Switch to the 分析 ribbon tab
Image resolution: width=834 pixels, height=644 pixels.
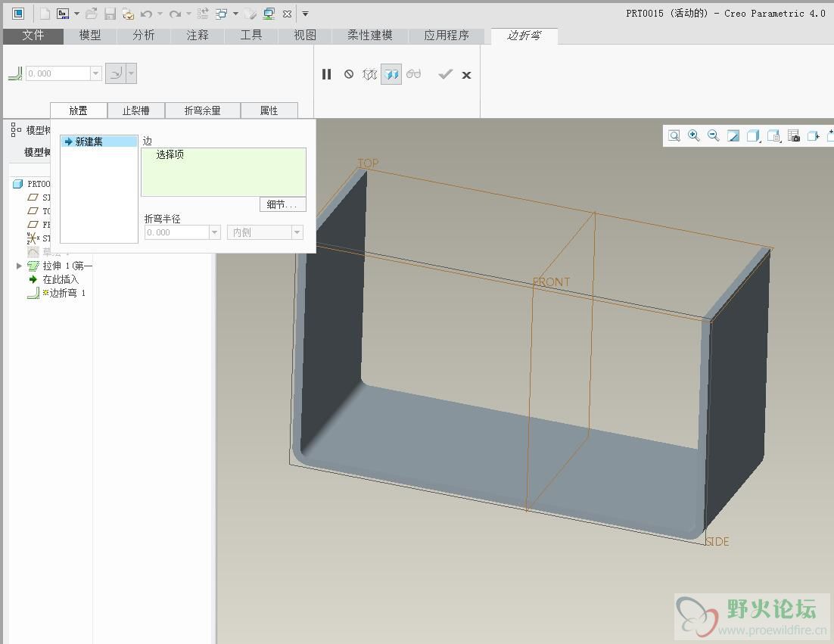pyautogui.click(x=144, y=36)
